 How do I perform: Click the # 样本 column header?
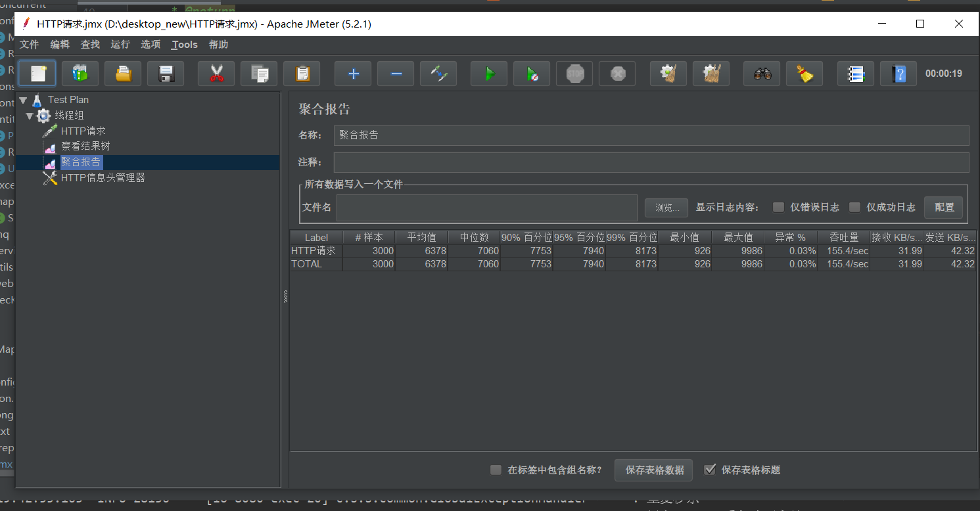(x=369, y=238)
